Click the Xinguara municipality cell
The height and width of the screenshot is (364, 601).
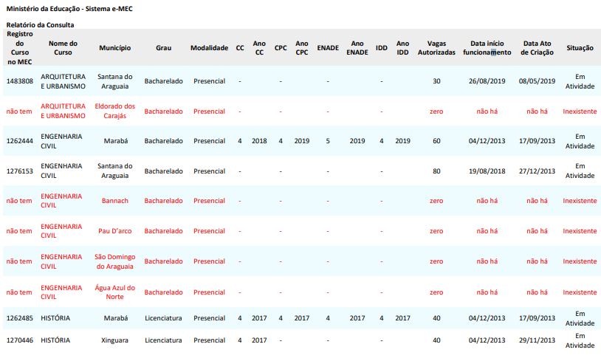[x=115, y=340]
